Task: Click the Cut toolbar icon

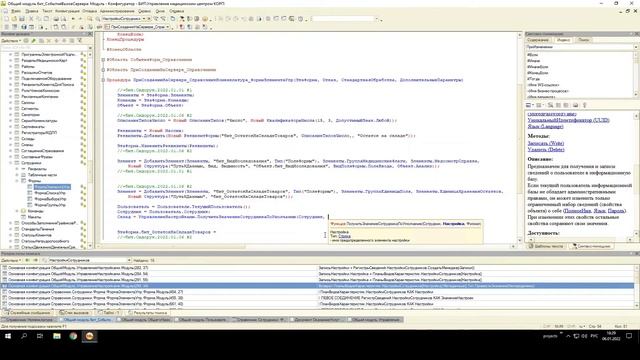Action: 31,19
